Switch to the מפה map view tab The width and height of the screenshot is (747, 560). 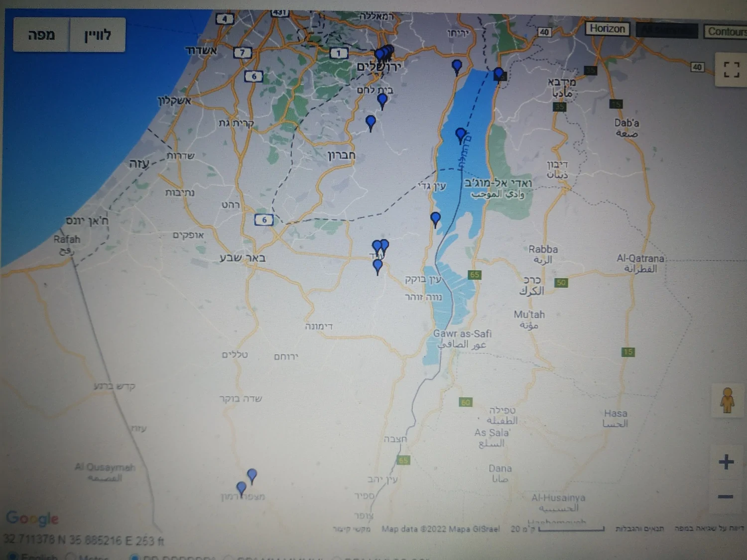pyautogui.click(x=41, y=35)
